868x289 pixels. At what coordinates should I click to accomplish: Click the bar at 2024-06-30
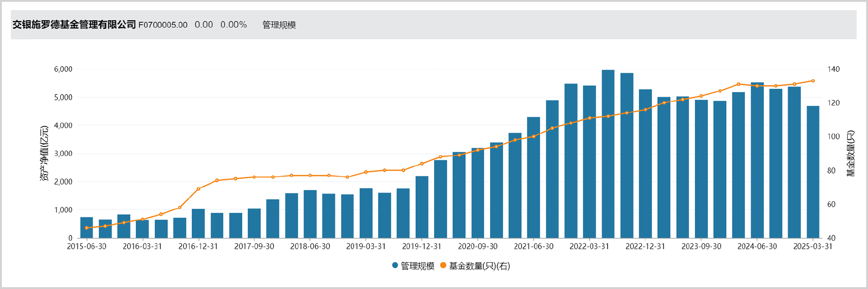click(757, 160)
